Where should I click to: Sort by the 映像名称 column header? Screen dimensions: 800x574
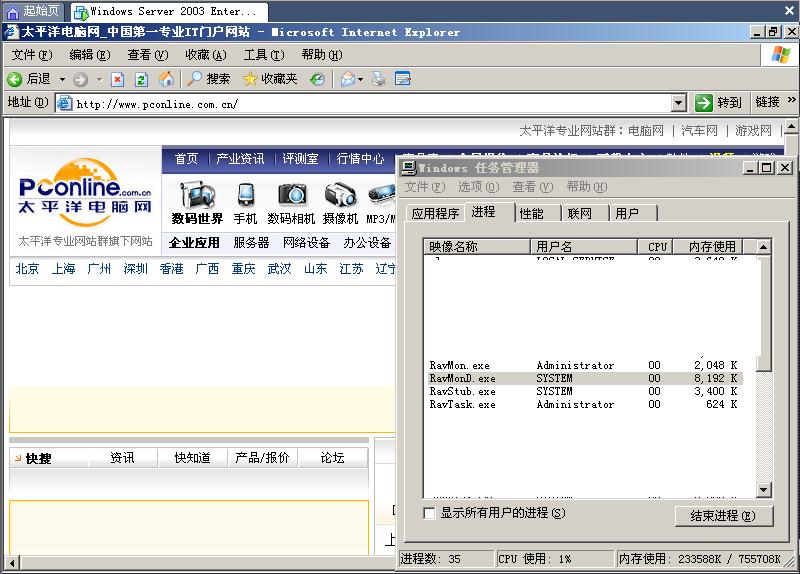point(477,247)
